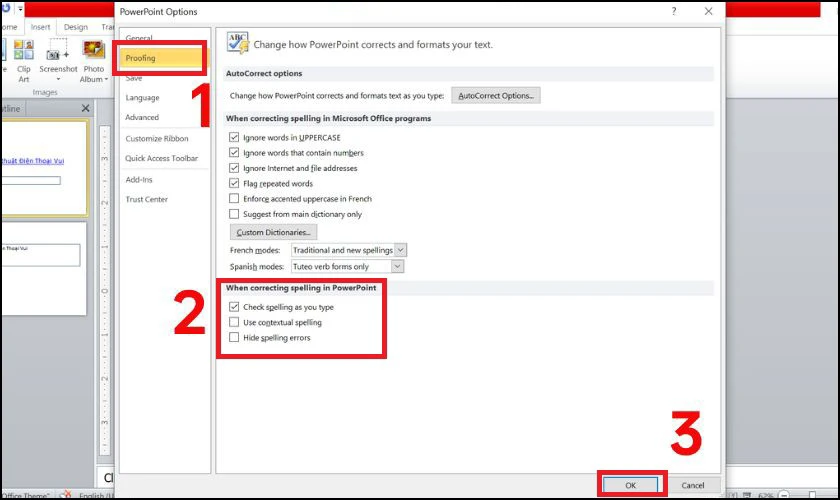The image size is (840, 500).
Task: Expand the Screenshot dropdown arrow
Action: tap(58, 79)
